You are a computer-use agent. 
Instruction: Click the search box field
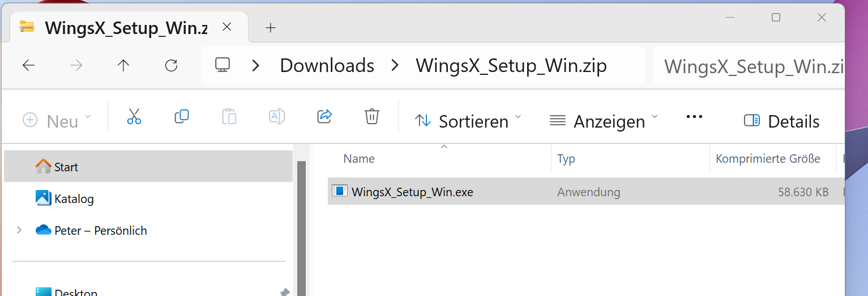749,66
